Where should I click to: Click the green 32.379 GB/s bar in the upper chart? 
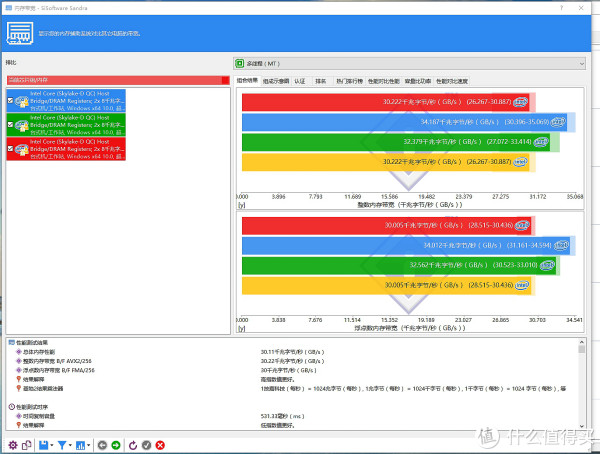point(396,142)
